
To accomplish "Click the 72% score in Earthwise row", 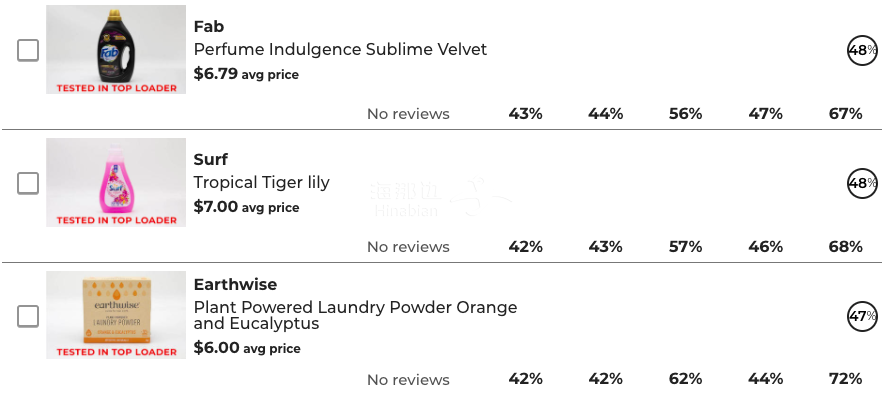I will 846,379.
